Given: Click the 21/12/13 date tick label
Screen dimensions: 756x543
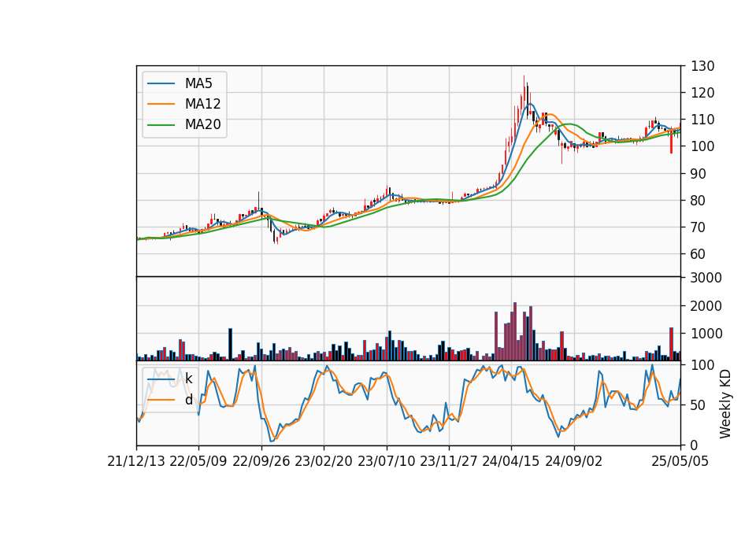Looking at the screenshot, I should coord(136,462).
